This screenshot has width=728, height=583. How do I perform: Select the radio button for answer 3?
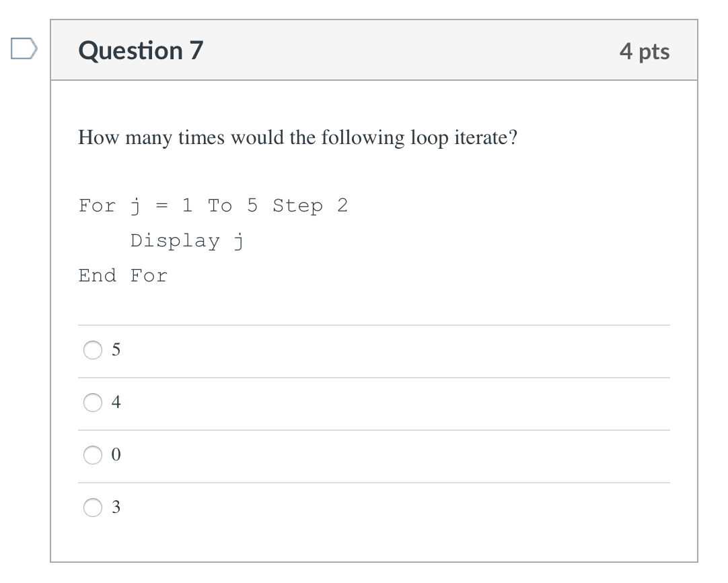click(92, 508)
